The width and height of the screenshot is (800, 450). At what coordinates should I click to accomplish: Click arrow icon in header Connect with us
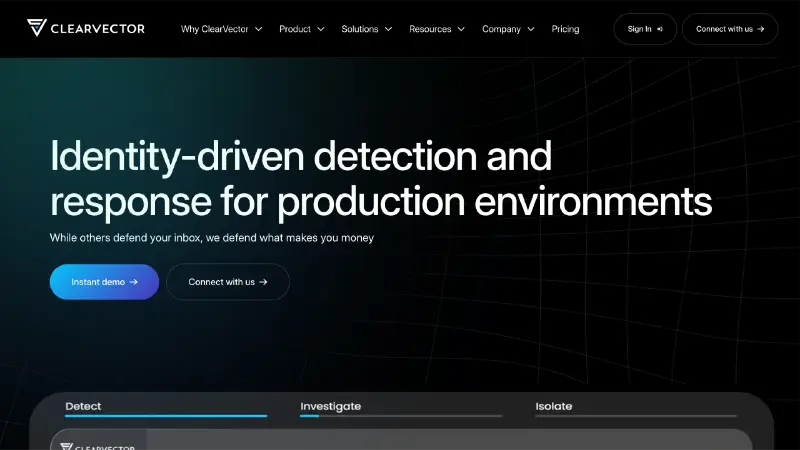coord(761,29)
